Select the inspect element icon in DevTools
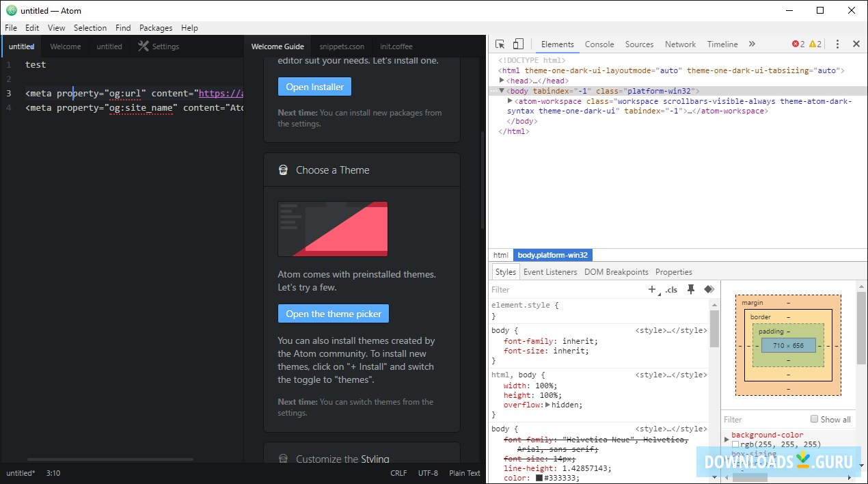This screenshot has width=868, height=484. click(498, 43)
